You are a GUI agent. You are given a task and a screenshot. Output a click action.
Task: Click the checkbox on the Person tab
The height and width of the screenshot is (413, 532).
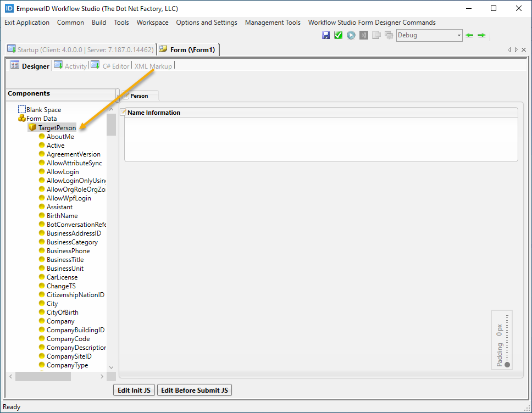pos(125,95)
